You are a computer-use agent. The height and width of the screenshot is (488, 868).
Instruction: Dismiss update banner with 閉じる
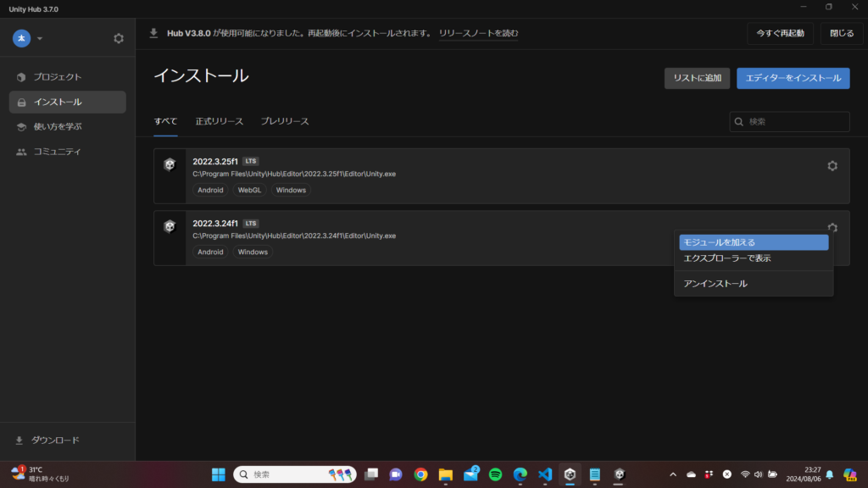[x=842, y=33]
